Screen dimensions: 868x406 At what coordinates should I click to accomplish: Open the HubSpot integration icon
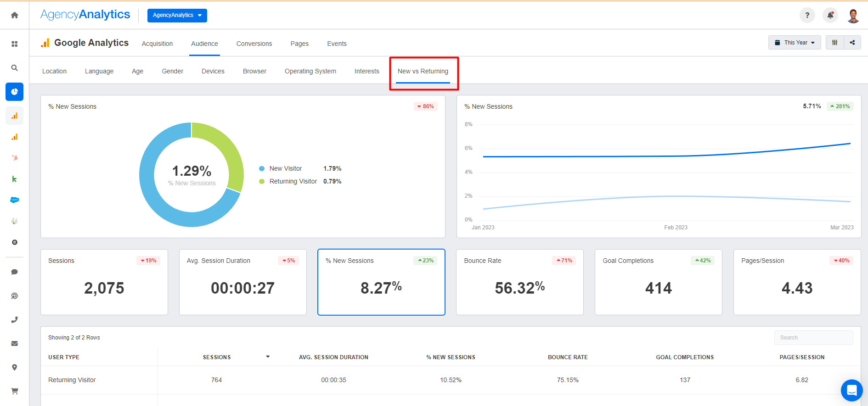pos(15,158)
